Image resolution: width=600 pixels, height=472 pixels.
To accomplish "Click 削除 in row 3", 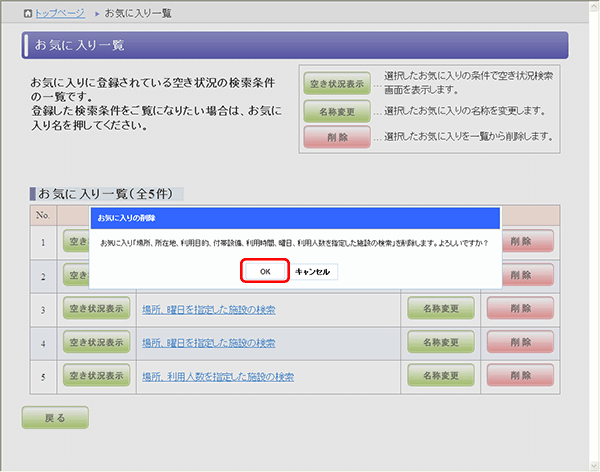I will tap(520, 308).
